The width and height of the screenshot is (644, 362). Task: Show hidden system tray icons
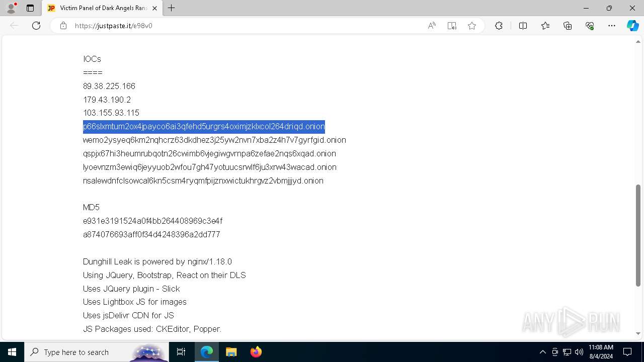tap(542, 352)
